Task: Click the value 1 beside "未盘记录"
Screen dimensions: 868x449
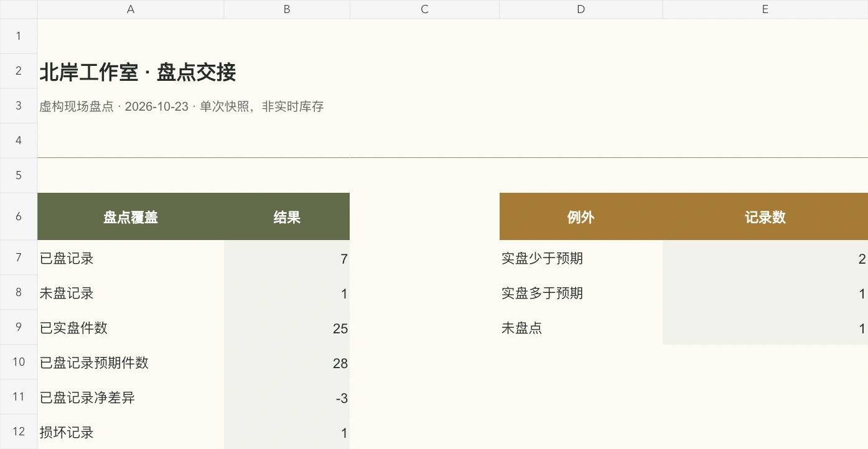Action: tap(287, 292)
